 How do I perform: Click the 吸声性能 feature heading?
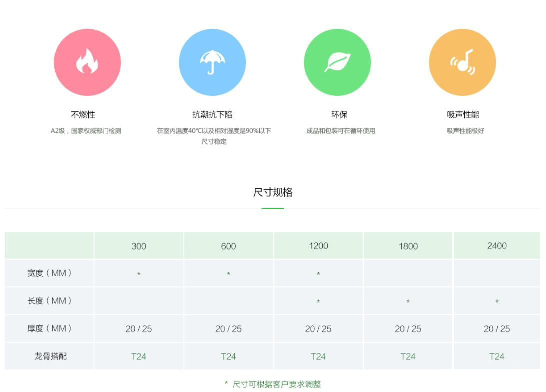coord(463,115)
